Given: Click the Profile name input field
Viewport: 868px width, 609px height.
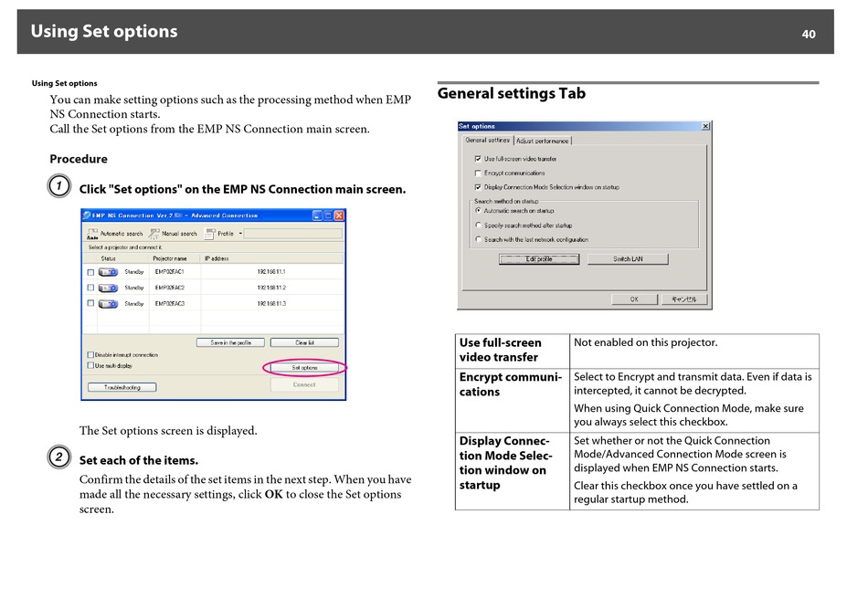Looking at the screenshot, I should pos(293,234).
